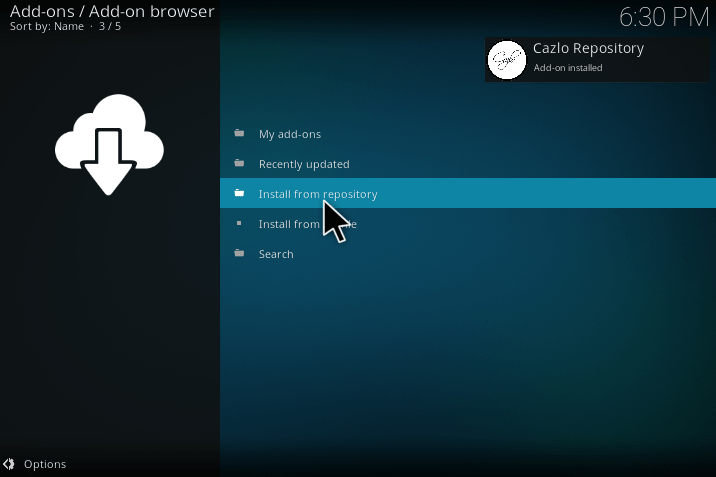Open the Options side menu

click(x=34, y=464)
